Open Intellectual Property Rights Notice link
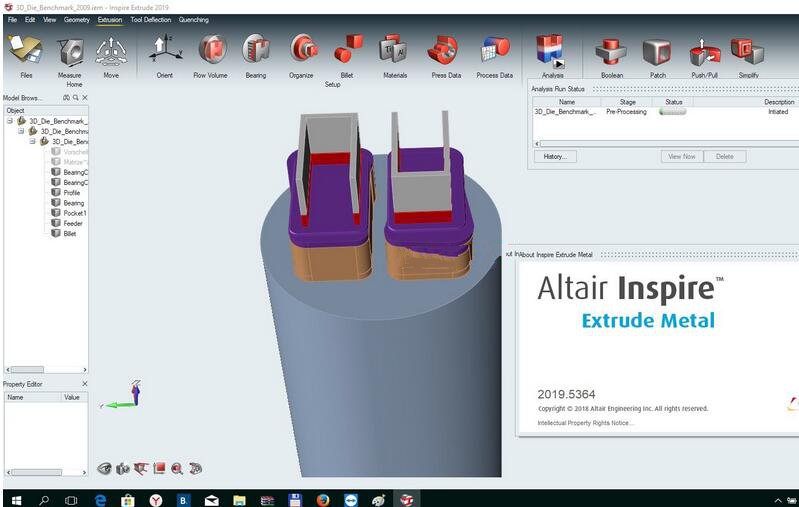 [586, 423]
